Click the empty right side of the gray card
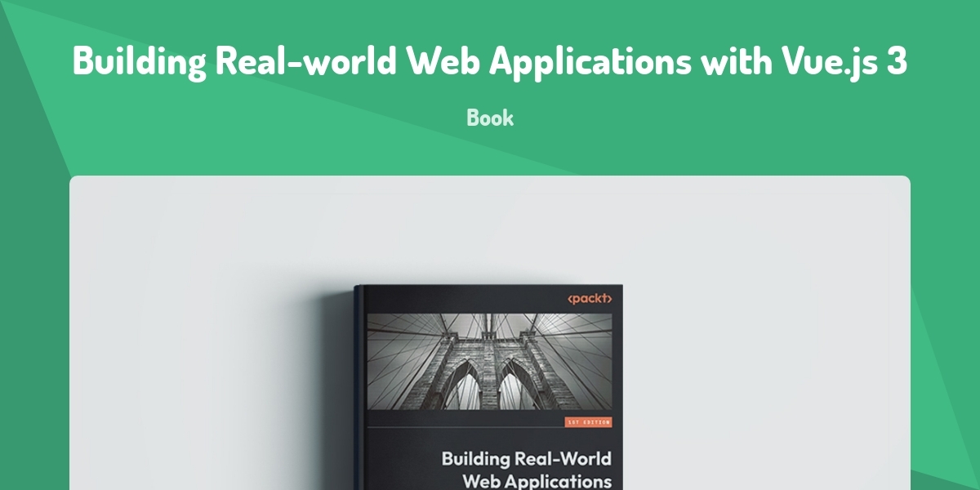Screen dimensions: 980x490 click(x=776, y=343)
